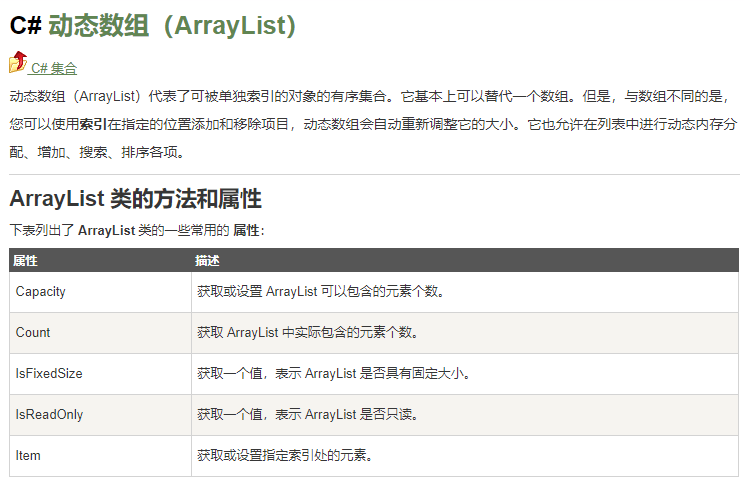Viewport: 744px width, 484px height.
Task: Click the page title C# 动态数组（ArrayList）
Action: pyautogui.click(x=153, y=26)
